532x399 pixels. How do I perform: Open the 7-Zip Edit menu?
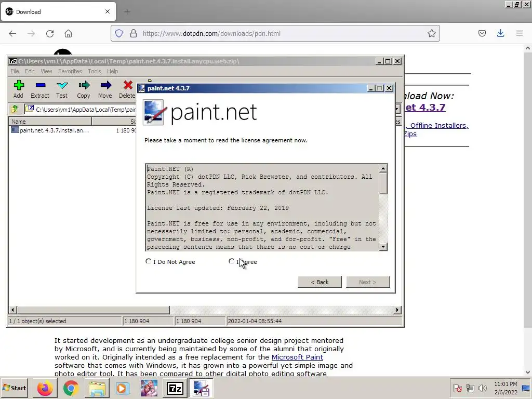point(30,71)
